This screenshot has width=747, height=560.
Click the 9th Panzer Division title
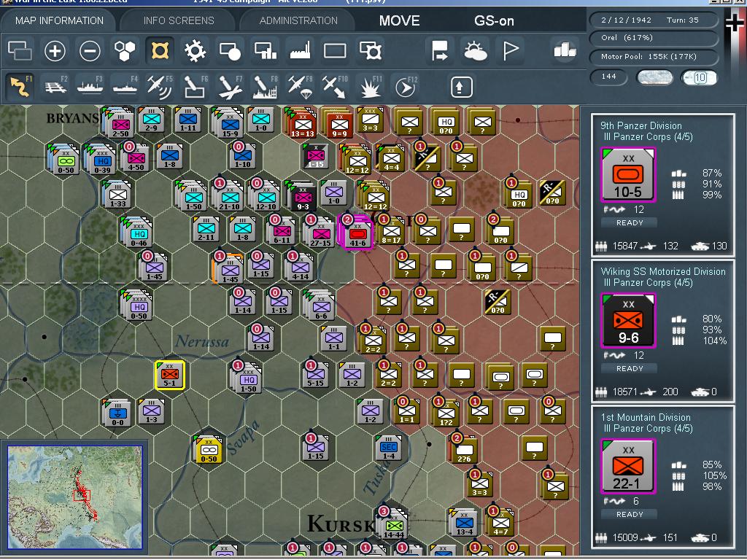click(x=640, y=125)
